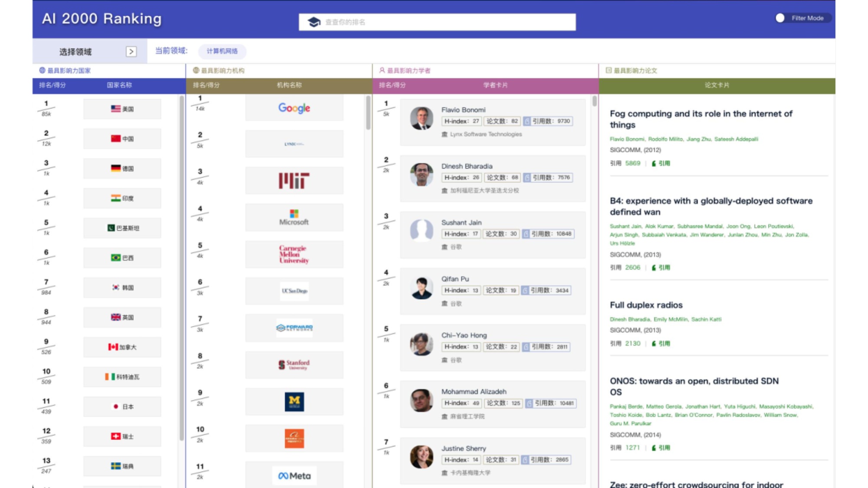Expand the 选择领域 field selector arrow

tap(131, 52)
